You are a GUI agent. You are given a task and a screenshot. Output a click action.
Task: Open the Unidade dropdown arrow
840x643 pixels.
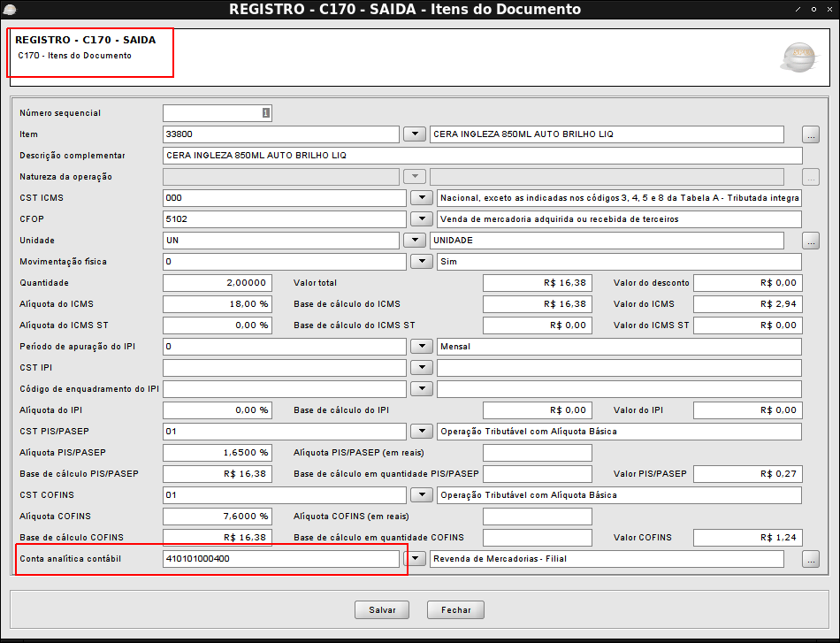pos(415,240)
